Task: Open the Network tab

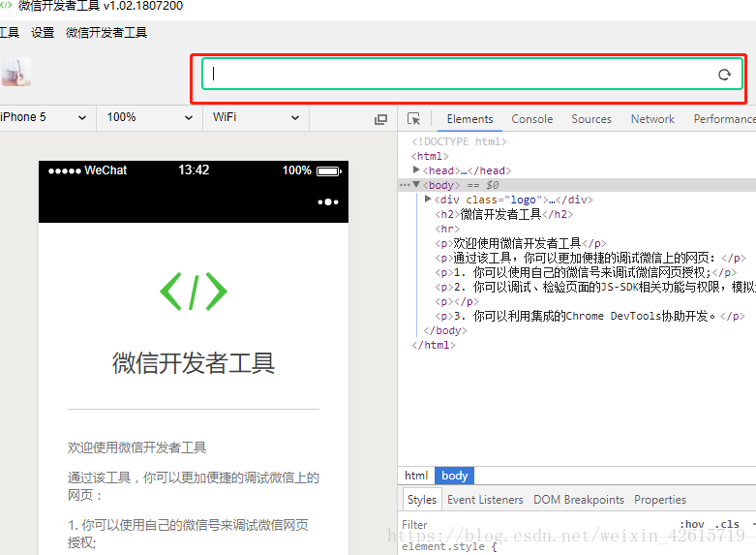Action: (652, 119)
